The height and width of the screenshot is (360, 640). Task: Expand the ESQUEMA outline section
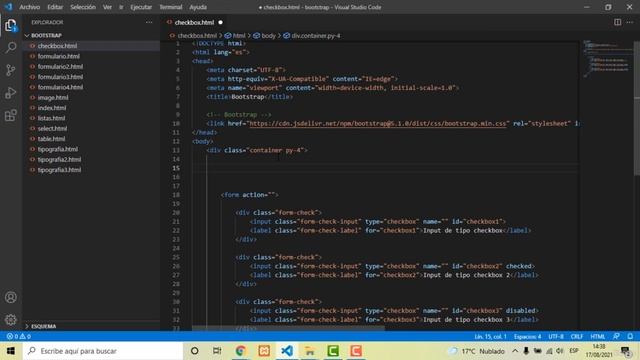click(x=41, y=326)
